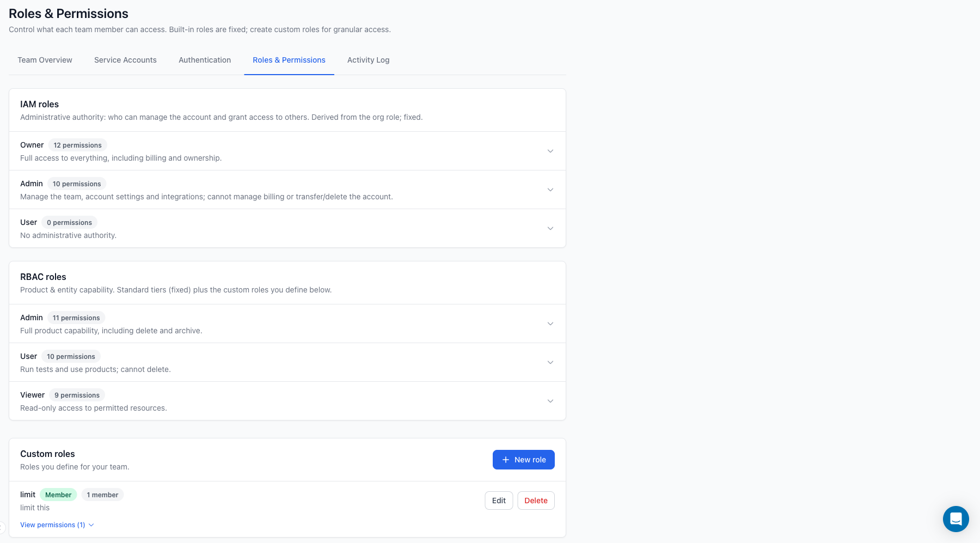Click the 0 permissions badge

coord(69,222)
